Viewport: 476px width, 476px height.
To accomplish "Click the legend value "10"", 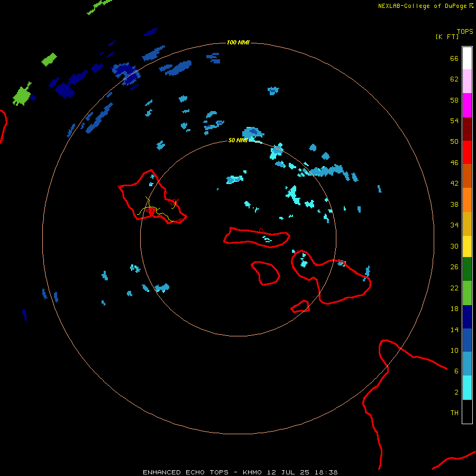I will (x=454, y=350).
